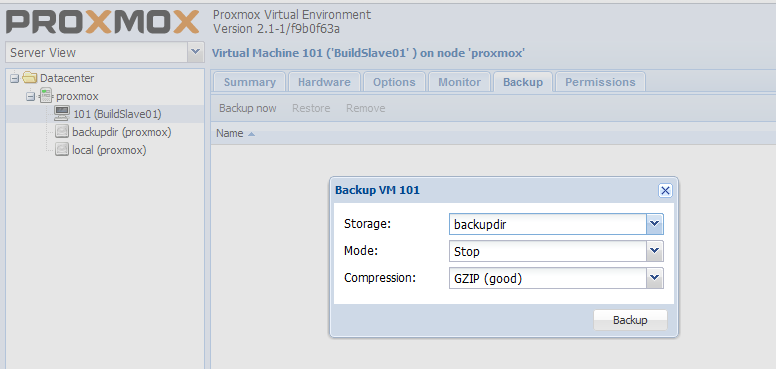Click Backup now in toolbar
Screen dimensions: 776x369
tap(248, 108)
